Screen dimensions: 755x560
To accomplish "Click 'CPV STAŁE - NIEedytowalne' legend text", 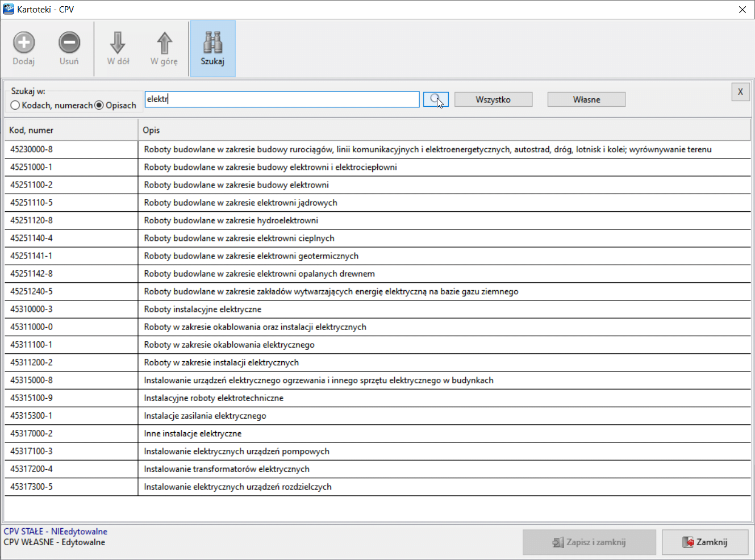I will click(55, 532).
